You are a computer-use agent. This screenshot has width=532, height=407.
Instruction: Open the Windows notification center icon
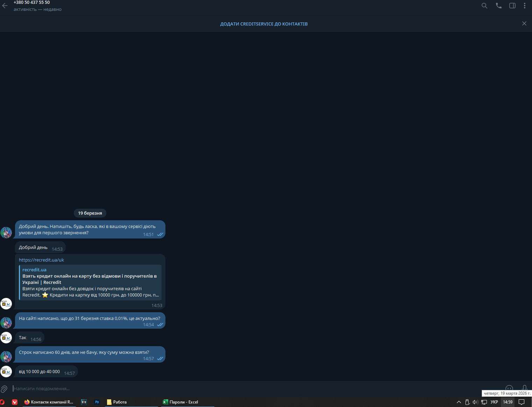[x=522, y=402]
